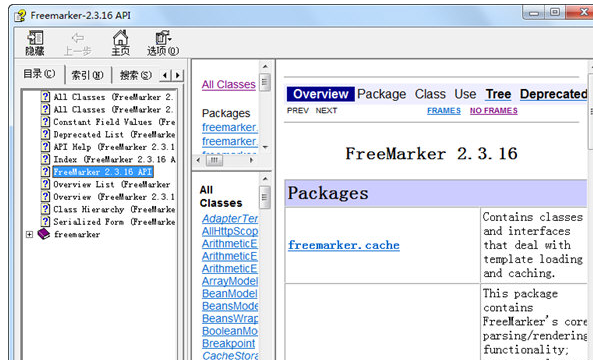Click Class in the navigation bar

click(x=430, y=94)
